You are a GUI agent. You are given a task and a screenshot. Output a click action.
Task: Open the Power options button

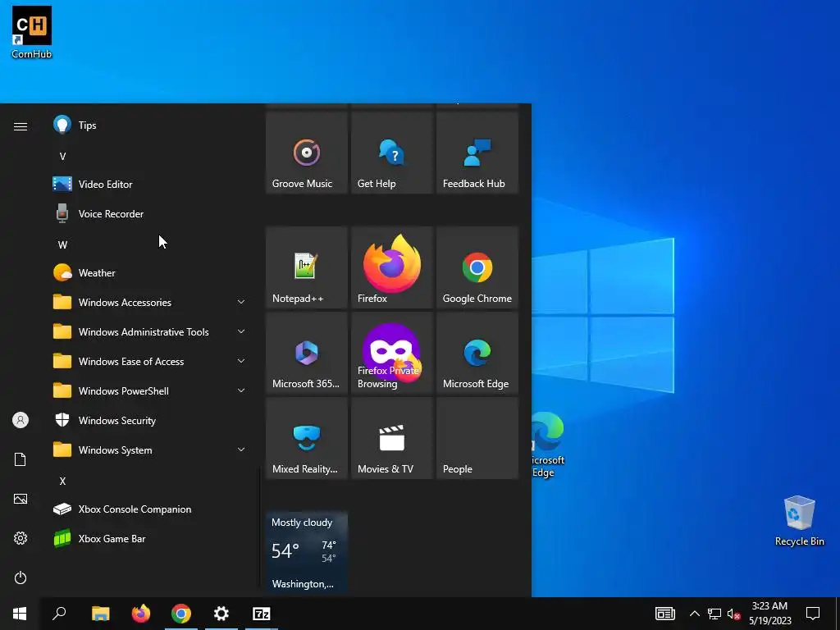[21, 577]
